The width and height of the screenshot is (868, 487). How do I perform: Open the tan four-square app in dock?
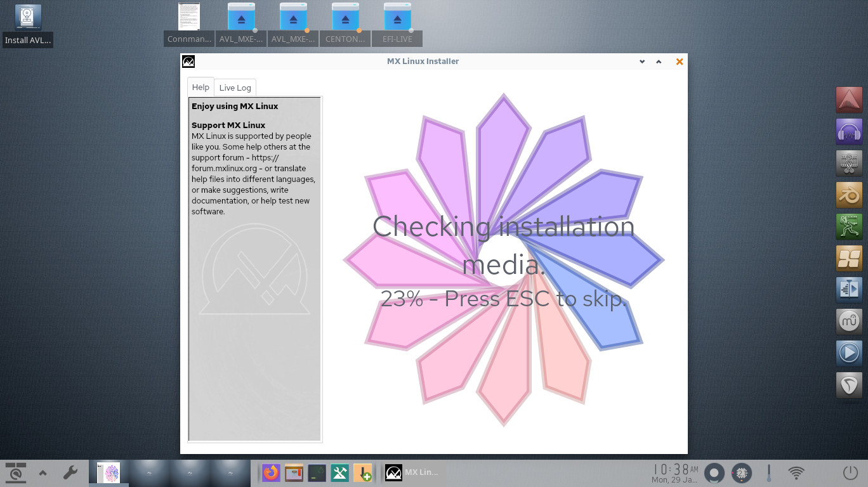pyautogui.click(x=849, y=258)
